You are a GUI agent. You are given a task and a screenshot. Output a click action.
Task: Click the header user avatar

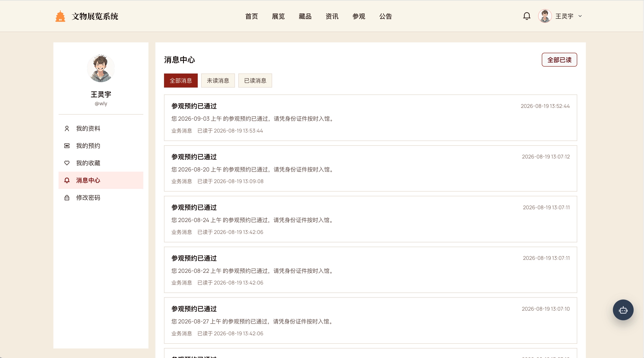pyautogui.click(x=545, y=16)
